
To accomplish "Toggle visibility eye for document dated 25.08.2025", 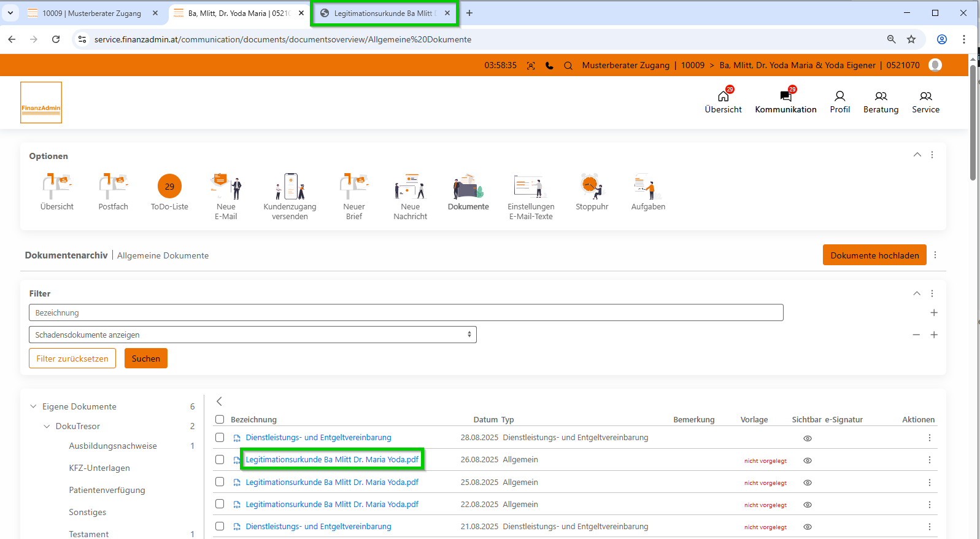I will [x=808, y=483].
